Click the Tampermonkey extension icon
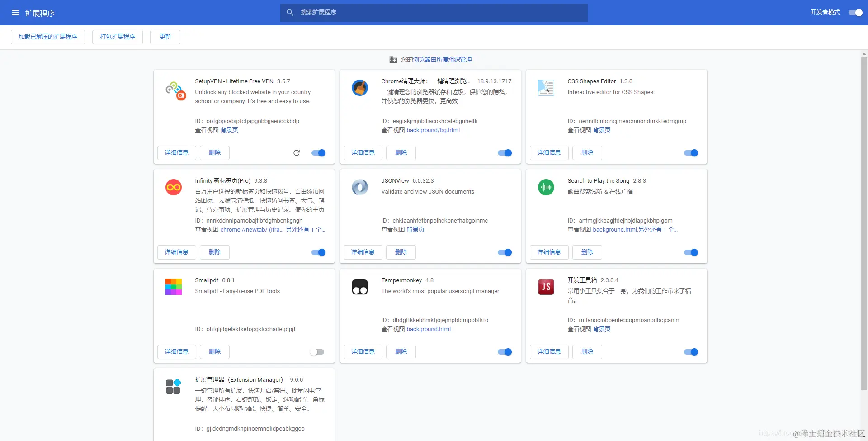This screenshot has height=441, width=868. (x=360, y=287)
